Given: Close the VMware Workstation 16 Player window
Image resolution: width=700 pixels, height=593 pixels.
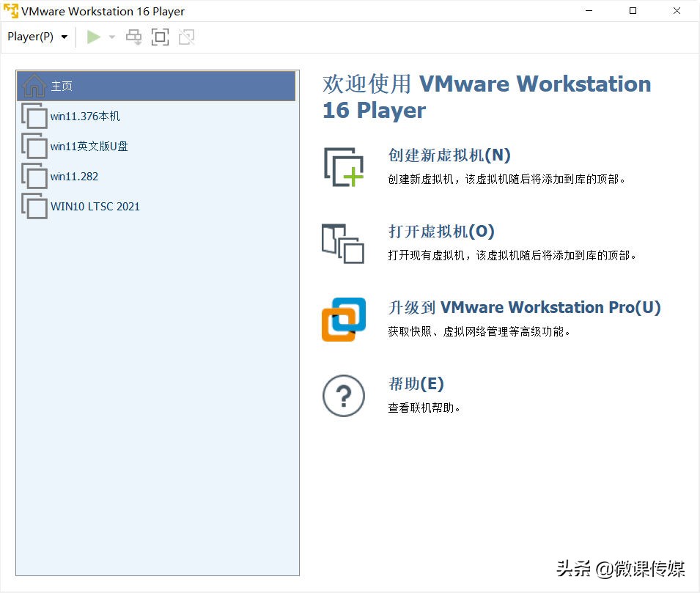Looking at the screenshot, I should pyautogui.click(x=677, y=11).
